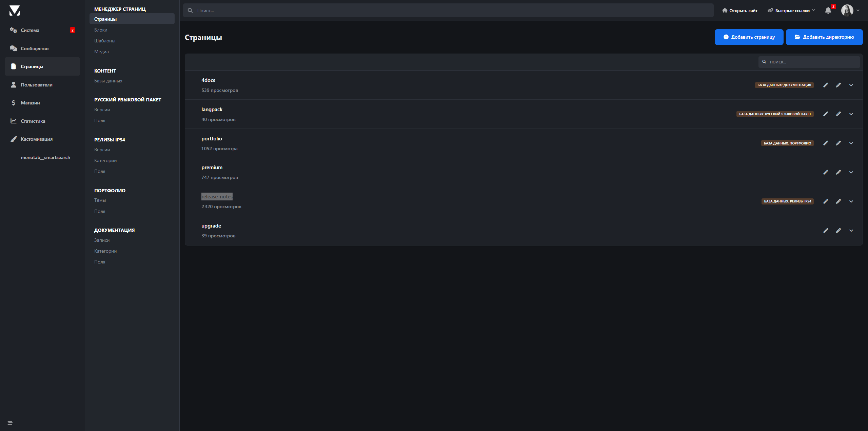Open the Открыть сайт link

pyautogui.click(x=739, y=11)
